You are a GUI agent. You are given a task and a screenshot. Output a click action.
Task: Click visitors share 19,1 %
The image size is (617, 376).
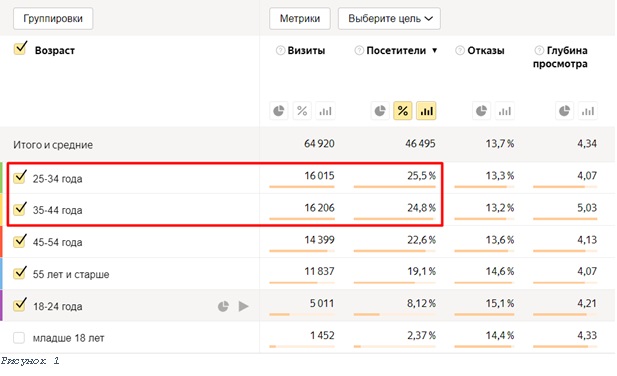421,271
